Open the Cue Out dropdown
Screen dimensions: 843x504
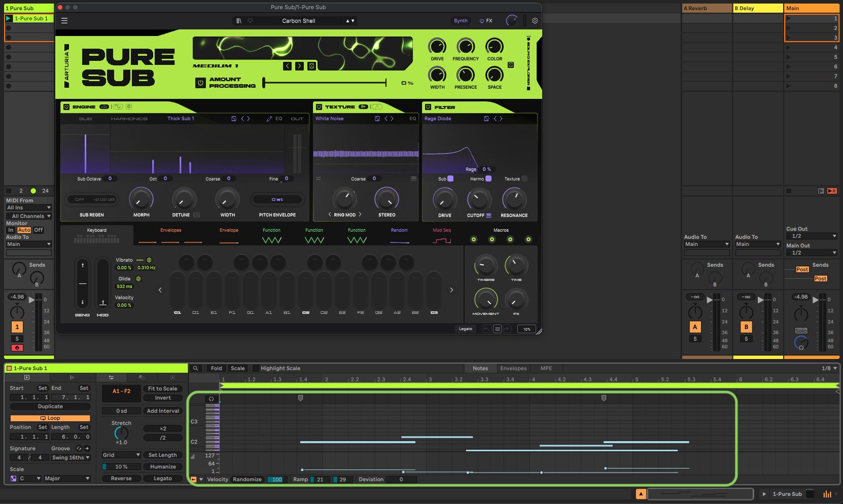tap(812, 236)
